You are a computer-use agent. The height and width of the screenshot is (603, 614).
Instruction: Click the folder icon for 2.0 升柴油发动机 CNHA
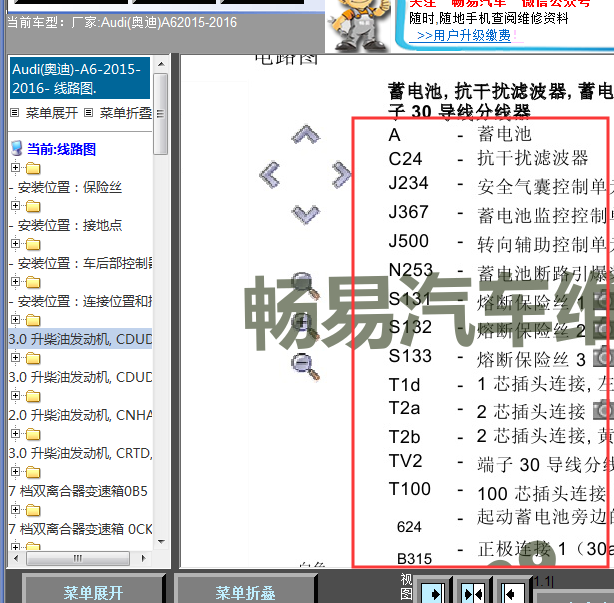pos(33,397)
